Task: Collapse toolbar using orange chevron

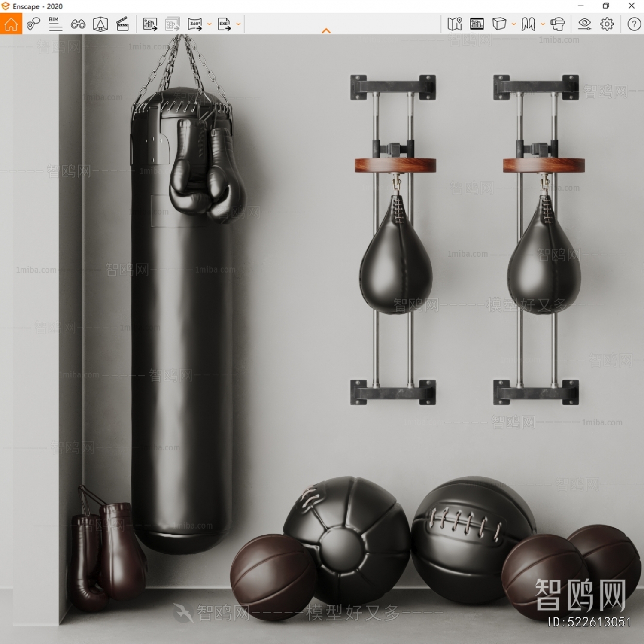Action: (x=326, y=30)
